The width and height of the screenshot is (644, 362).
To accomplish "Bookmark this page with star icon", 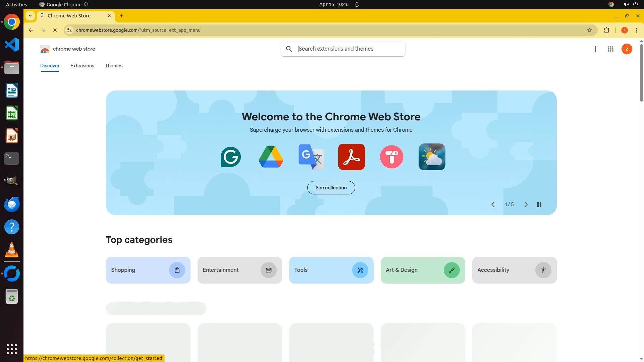I will point(590,30).
